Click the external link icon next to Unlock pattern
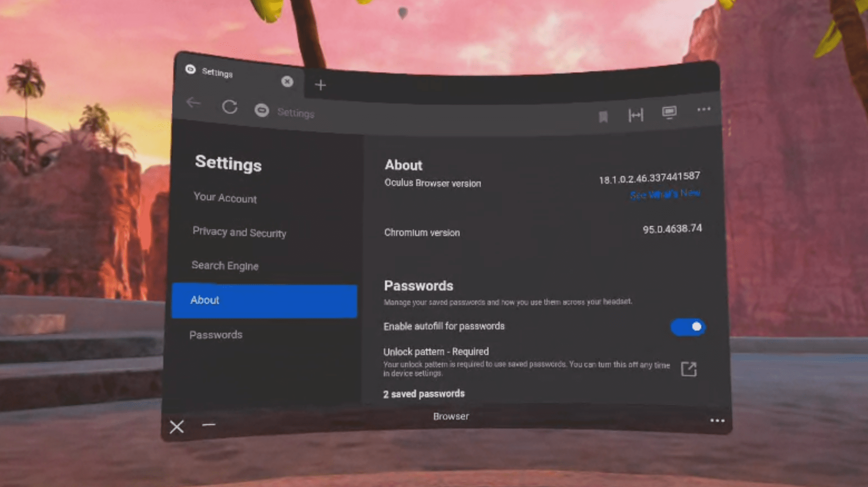Viewport: 868px width, 487px height. pyautogui.click(x=689, y=368)
